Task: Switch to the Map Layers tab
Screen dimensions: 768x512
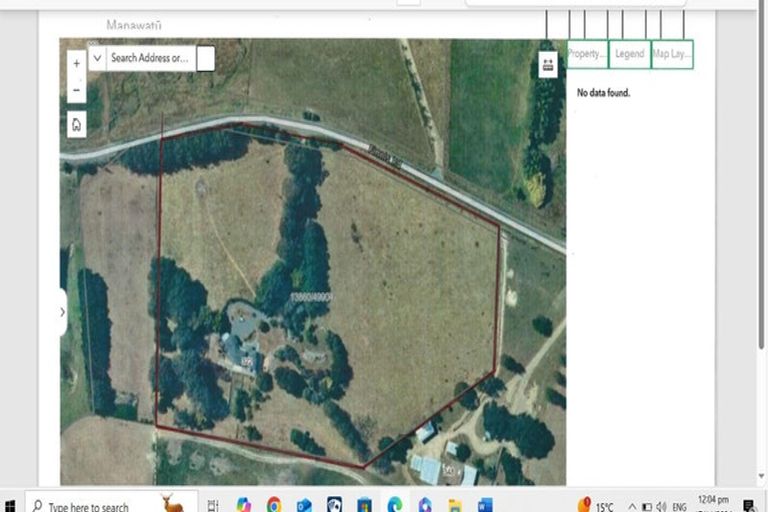Action: pos(671,54)
